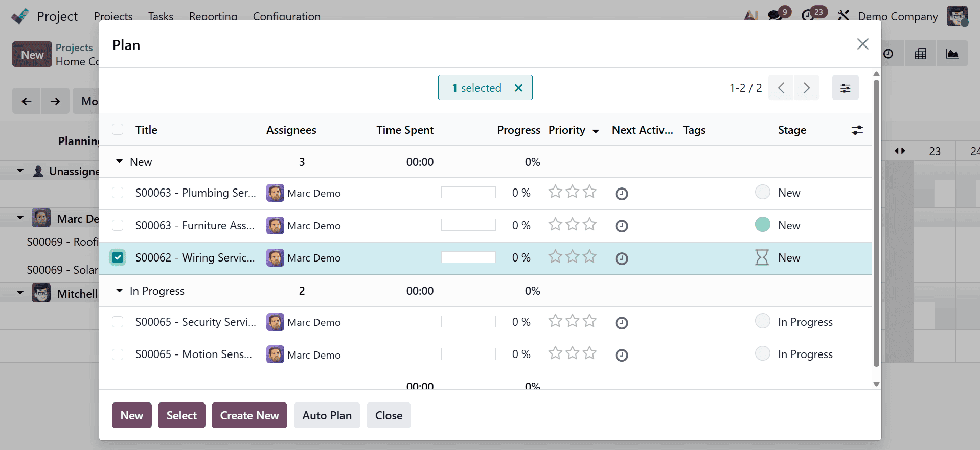
Task: Set first priority star on Security Service task
Action: coord(555,320)
